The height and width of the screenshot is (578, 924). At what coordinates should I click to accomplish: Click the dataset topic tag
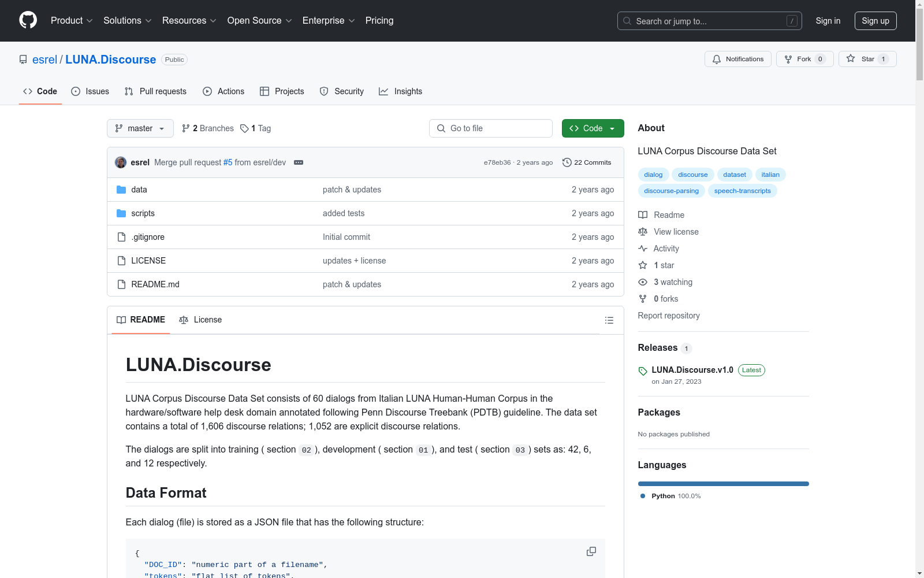point(735,175)
